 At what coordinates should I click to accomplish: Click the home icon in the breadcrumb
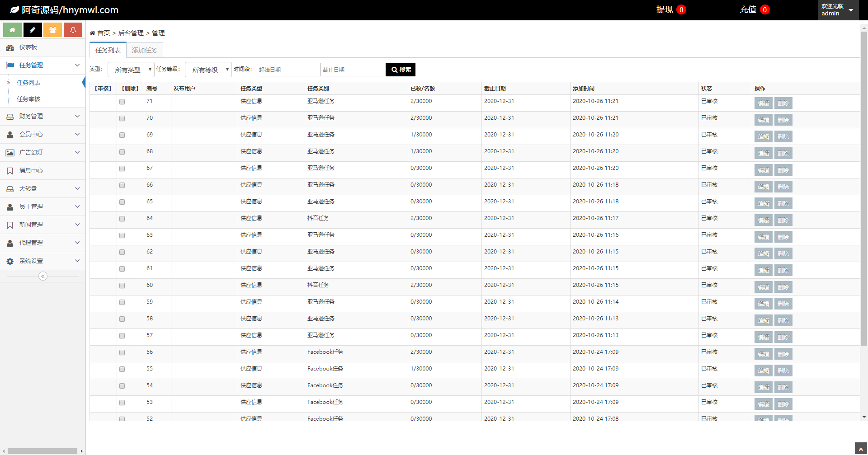click(x=92, y=33)
